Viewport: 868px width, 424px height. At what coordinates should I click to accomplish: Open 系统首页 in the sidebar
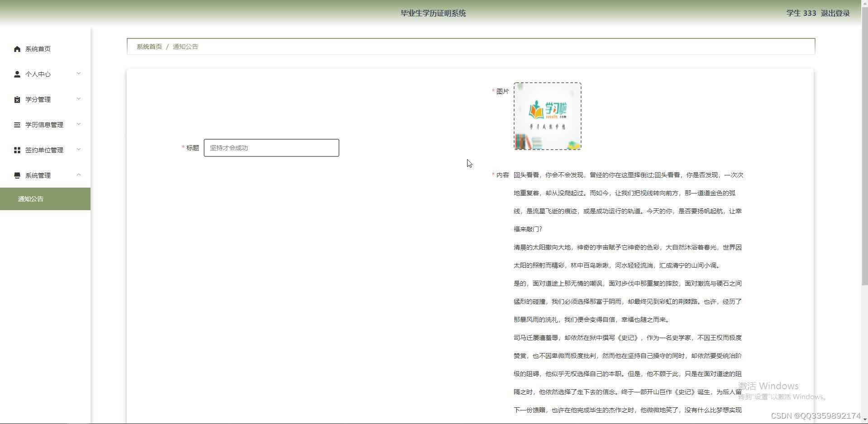point(45,49)
